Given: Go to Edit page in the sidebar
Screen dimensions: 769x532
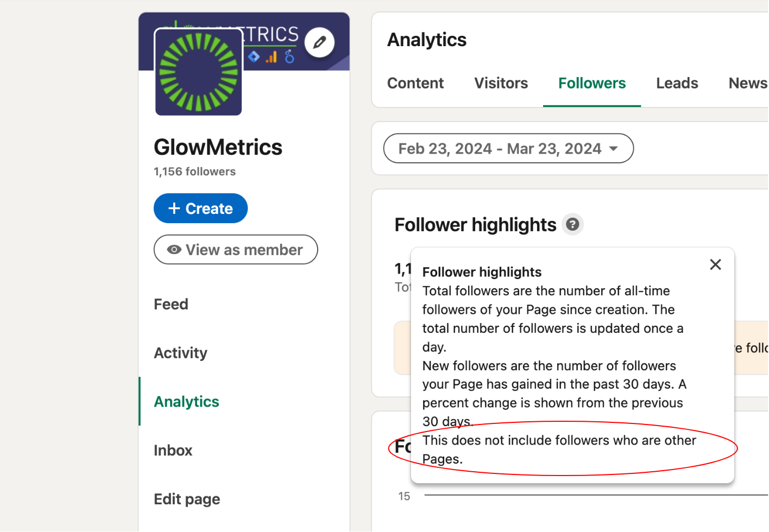Looking at the screenshot, I should 187,499.
